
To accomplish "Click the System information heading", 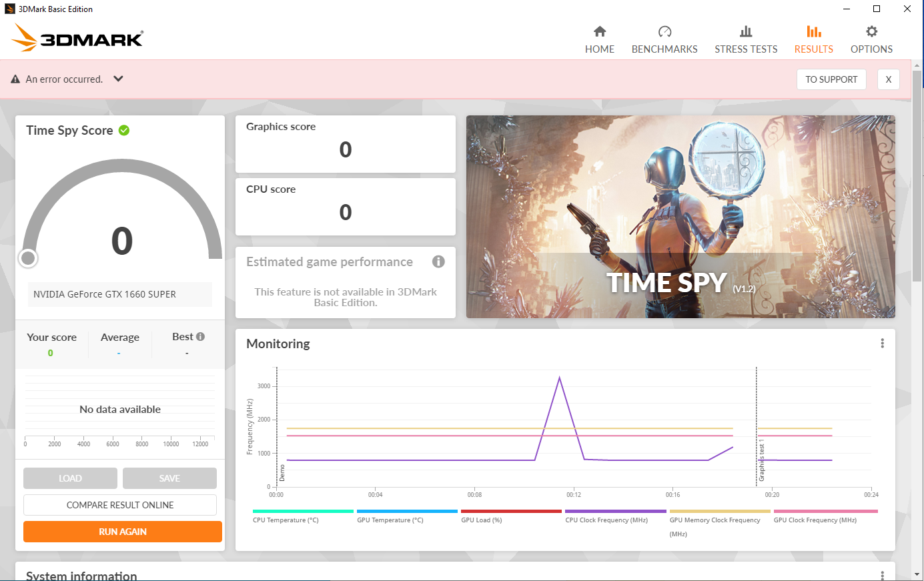I will [81, 576].
